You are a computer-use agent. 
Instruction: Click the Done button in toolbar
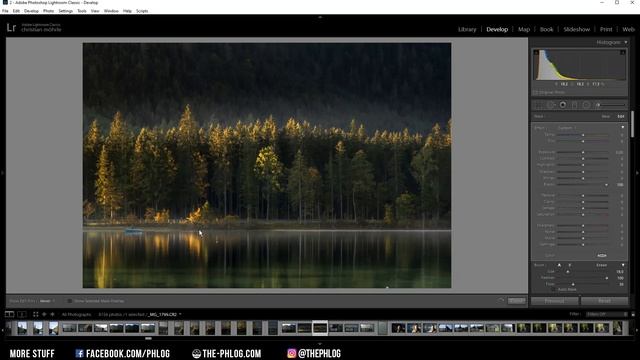coord(517,301)
